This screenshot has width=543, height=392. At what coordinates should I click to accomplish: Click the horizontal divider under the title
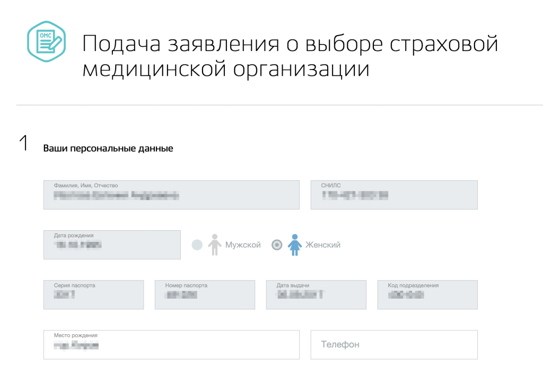(x=279, y=105)
